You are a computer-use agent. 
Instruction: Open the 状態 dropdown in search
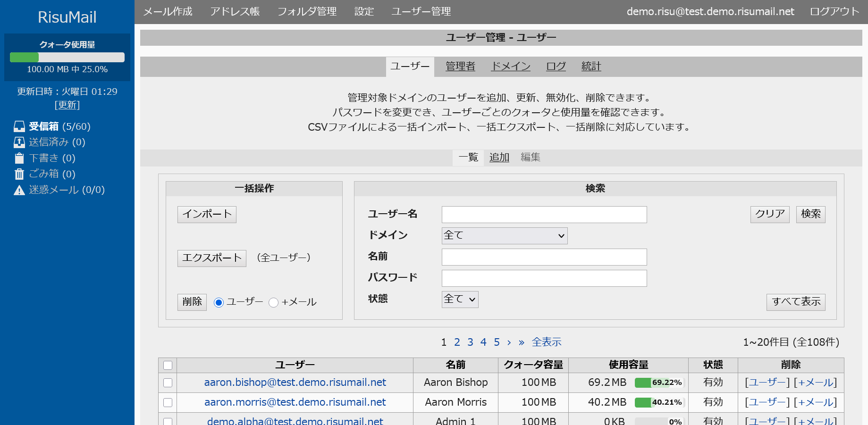click(x=460, y=299)
